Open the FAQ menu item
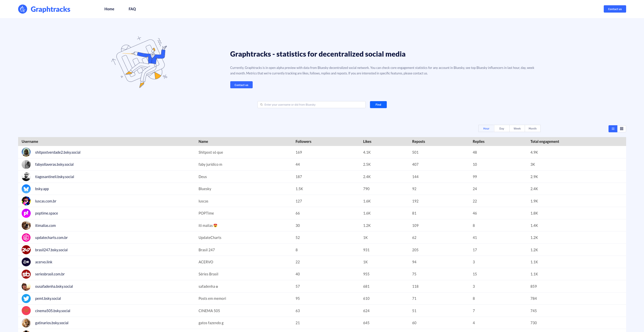644x332 pixels. pos(132,9)
